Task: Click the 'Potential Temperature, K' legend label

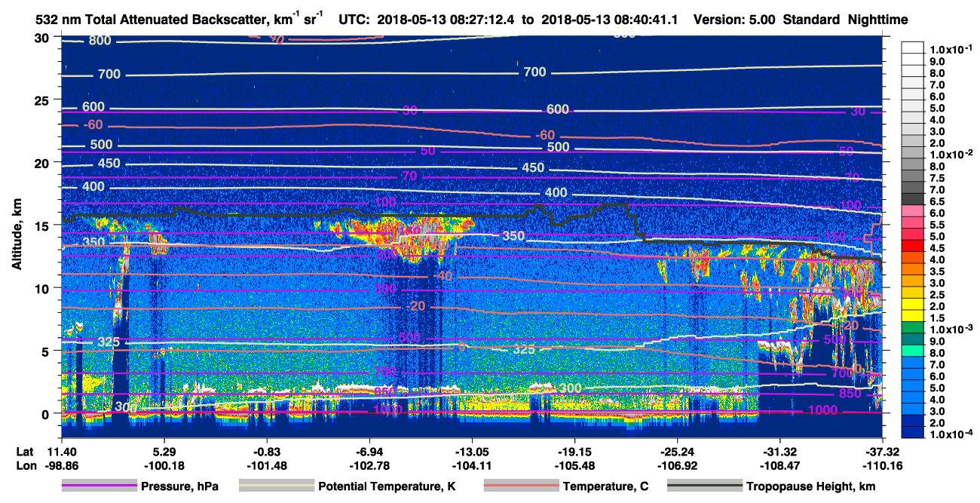Action: pyautogui.click(x=387, y=486)
